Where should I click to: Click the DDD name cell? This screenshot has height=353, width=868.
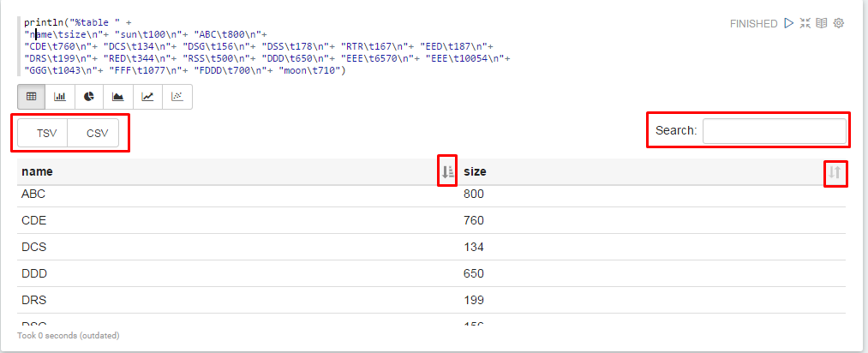[x=33, y=274]
